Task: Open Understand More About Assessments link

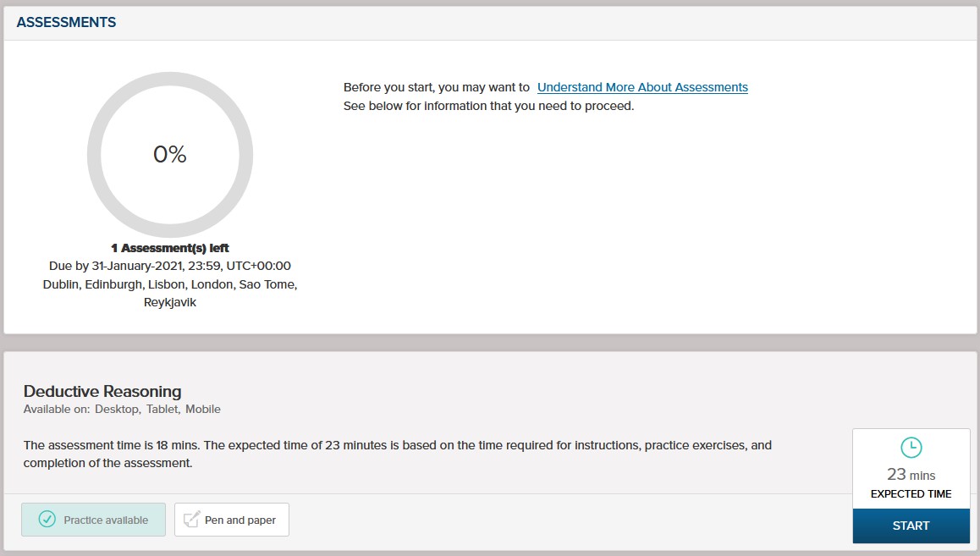Action: point(641,87)
